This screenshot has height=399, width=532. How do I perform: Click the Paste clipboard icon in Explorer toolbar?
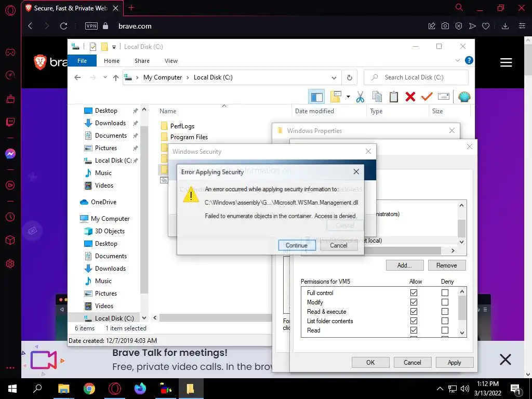394,97
